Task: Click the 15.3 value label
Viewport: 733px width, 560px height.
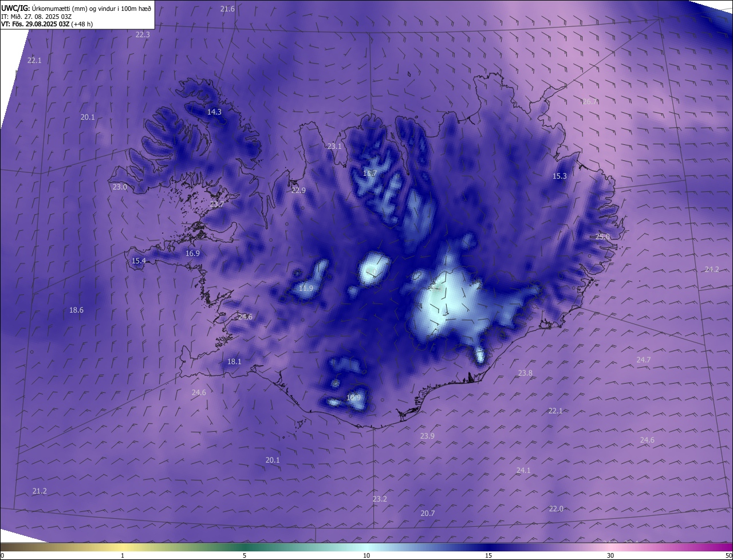Action: (559, 176)
